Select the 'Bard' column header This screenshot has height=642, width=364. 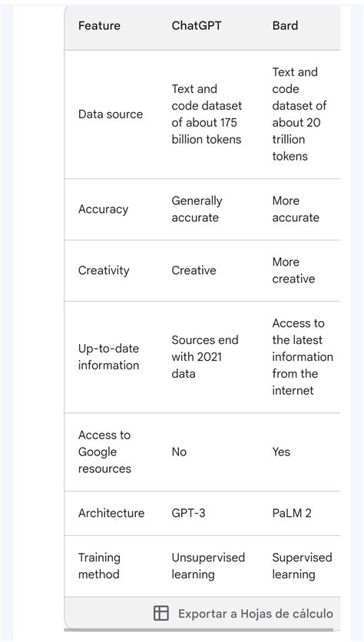tap(285, 26)
